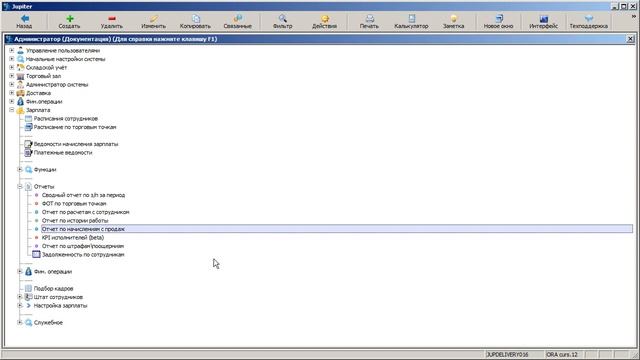This screenshot has width=640, height=360.
Task: Expand Управление пользователями tree node
Action: pos(12,51)
